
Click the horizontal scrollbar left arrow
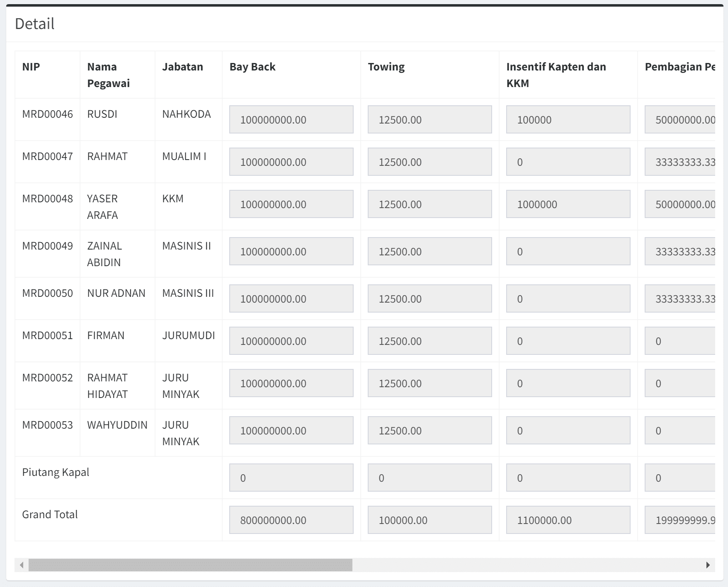22,565
